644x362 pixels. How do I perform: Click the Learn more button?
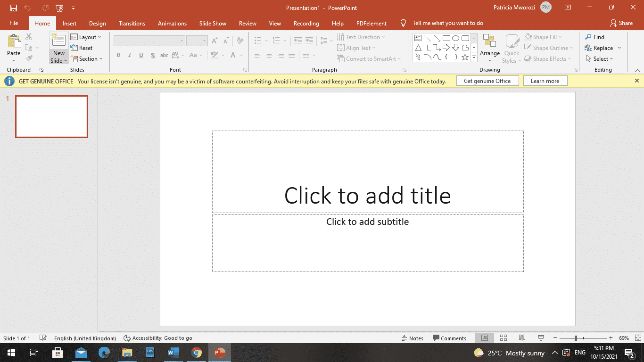[545, 81]
